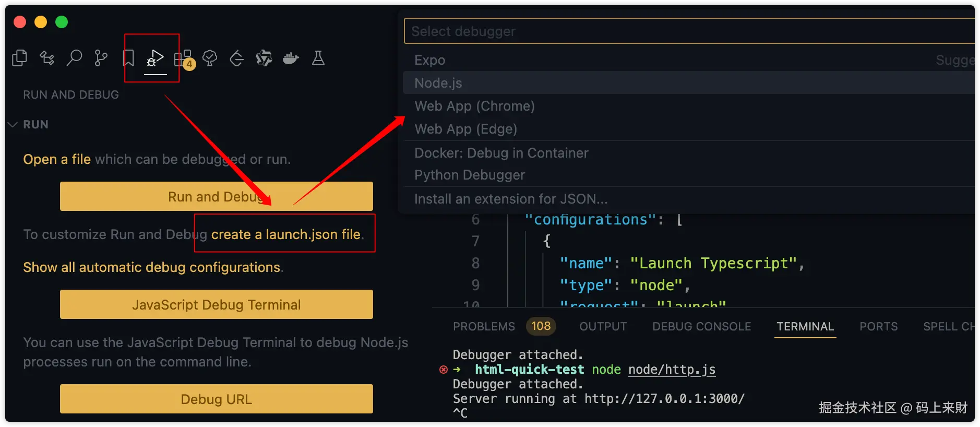
Task: Open the Testing flask icon
Action: [x=318, y=58]
